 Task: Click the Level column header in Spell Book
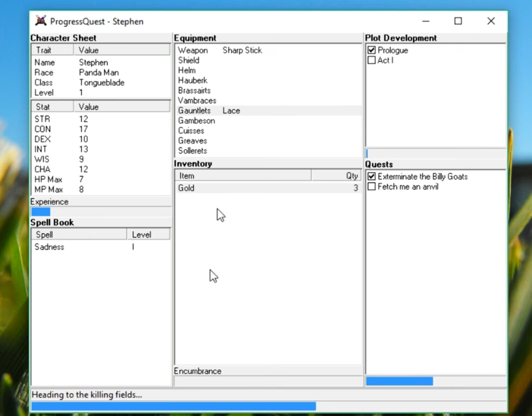coord(149,234)
